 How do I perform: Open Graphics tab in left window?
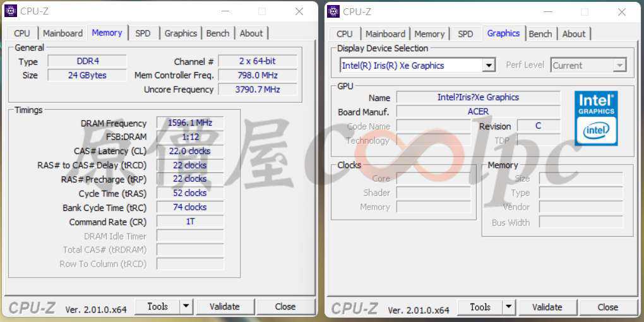coord(181,33)
